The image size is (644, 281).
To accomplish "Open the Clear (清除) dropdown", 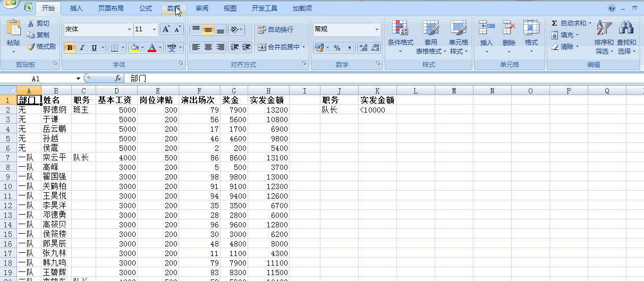I will 565,47.
